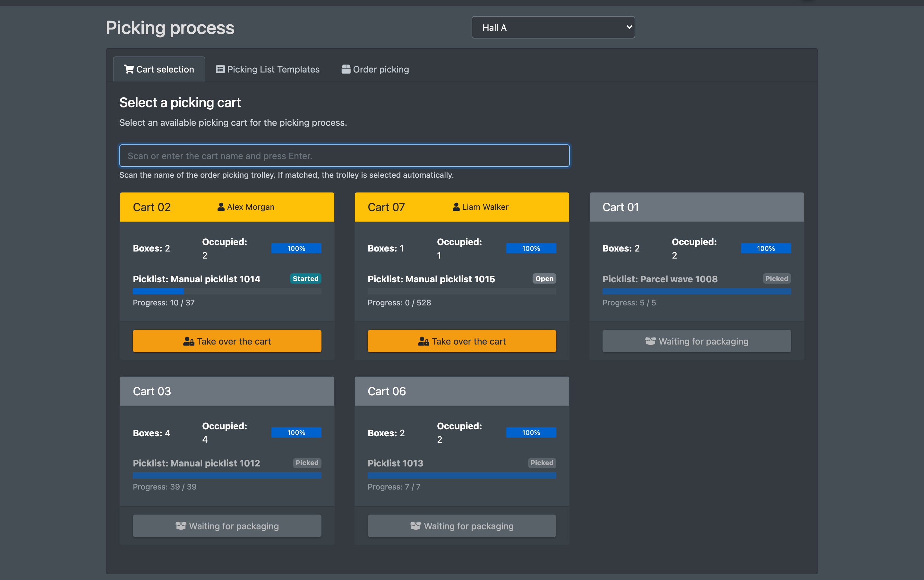Select the Cart 02 header
Image resolution: width=924 pixels, height=580 pixels.
click(x=227, y=207)
